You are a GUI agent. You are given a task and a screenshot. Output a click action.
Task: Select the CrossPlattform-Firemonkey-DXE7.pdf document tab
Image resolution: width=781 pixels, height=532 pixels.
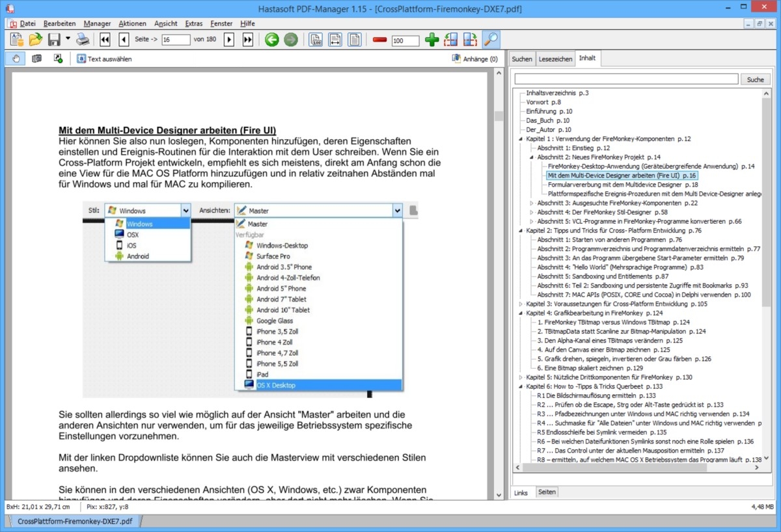pos(74,521)
